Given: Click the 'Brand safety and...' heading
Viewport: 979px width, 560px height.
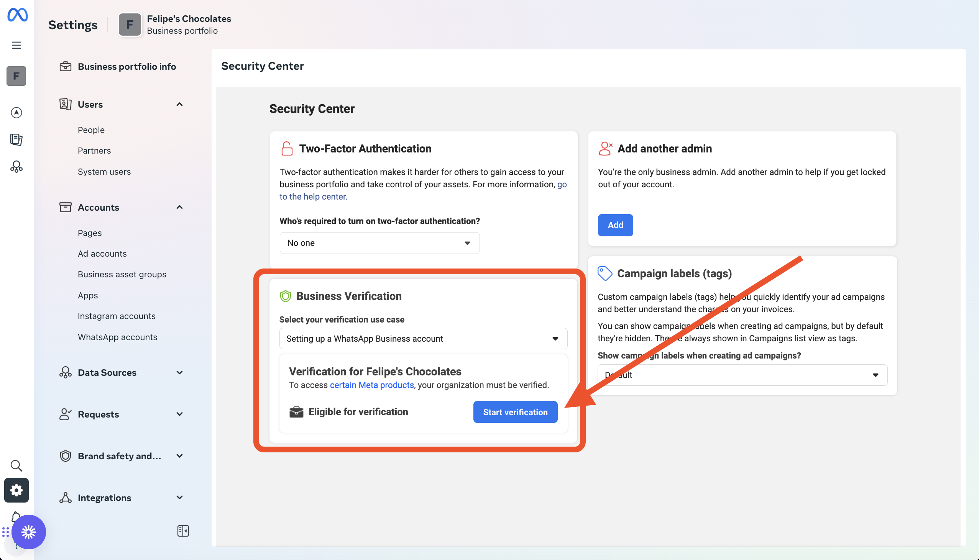Looking at the screenshot, I should click(x=119, y=456).
